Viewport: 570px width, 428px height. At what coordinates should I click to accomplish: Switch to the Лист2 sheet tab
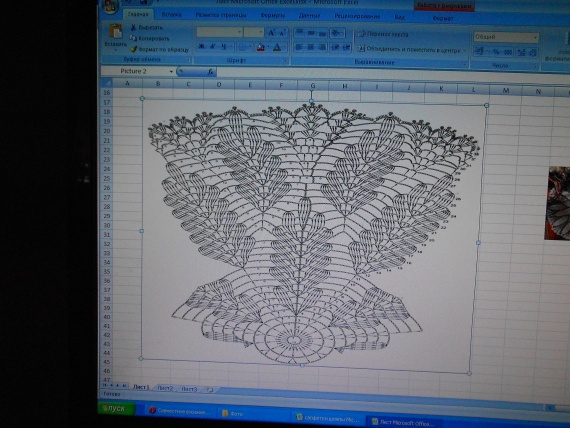coord(165,388)
